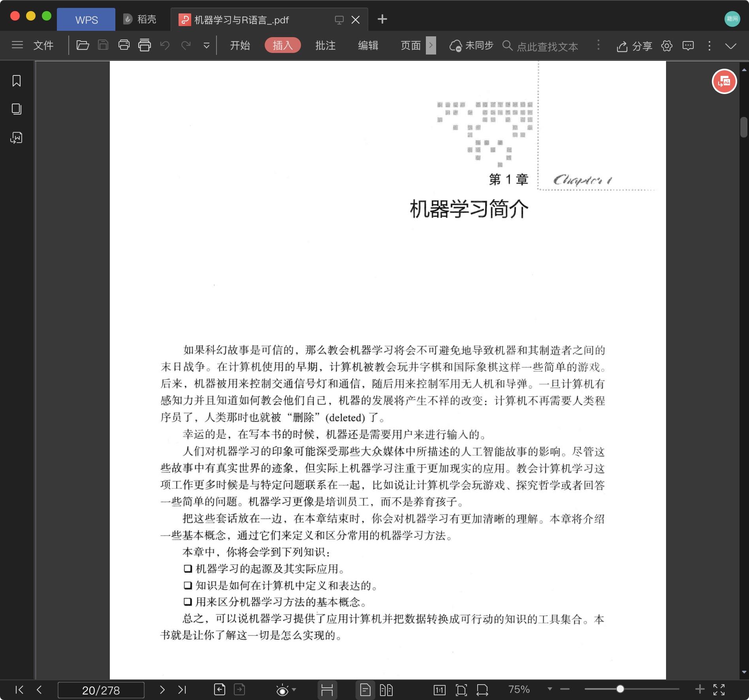
Task: Go to the first page
Action: pos(19,690)
